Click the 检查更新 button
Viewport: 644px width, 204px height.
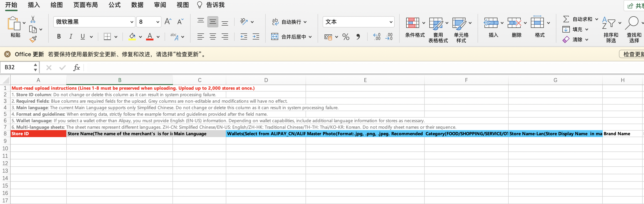[x=632, y=54]
